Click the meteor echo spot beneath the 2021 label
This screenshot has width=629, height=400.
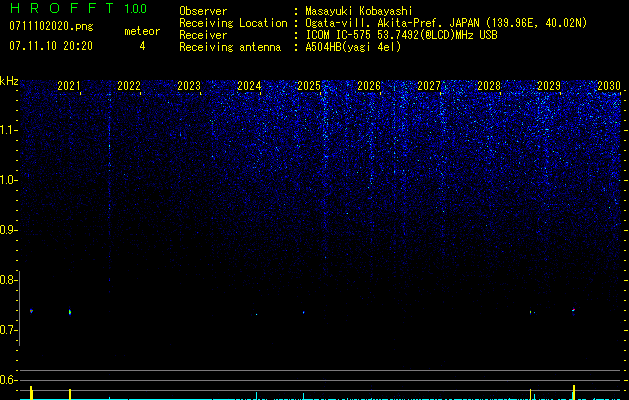pos(70,312)
